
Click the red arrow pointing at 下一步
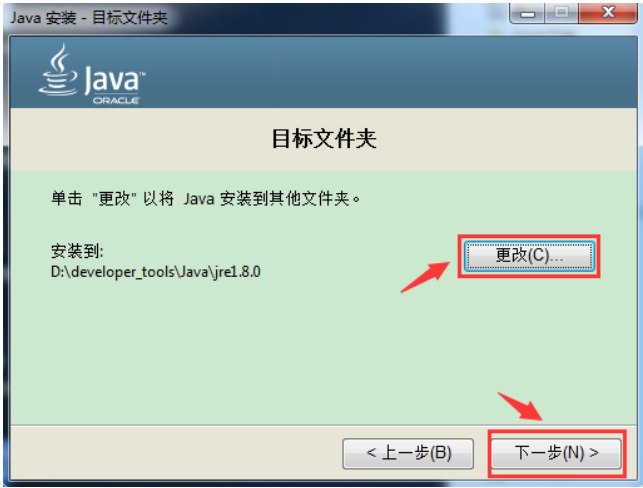tap(520, 406)
